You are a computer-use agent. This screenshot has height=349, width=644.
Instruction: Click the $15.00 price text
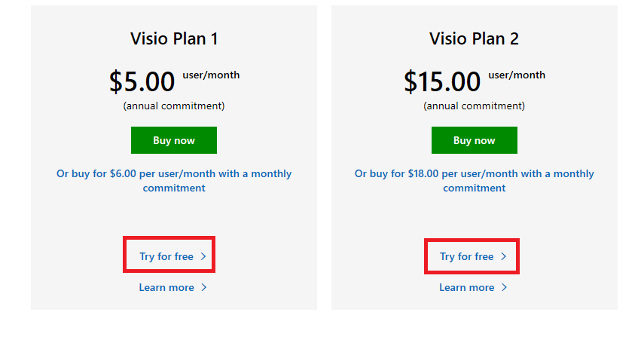[x=442, y=81]
